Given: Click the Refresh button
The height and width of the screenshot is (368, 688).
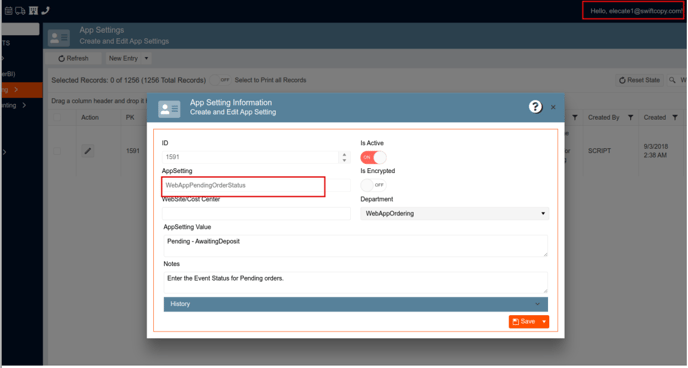Looking at the screenshot, I should pos(73,58).
